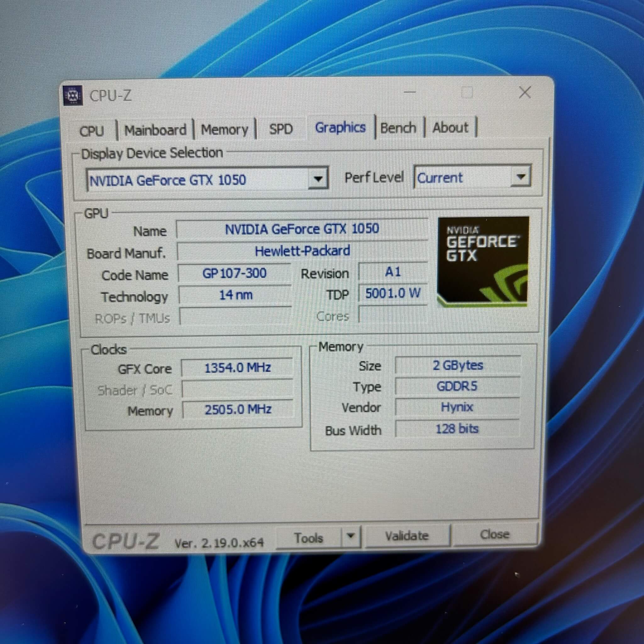Close the CPU-Z window with X
The width and height of the screenshot is (644, 644).
click(525, 93)
